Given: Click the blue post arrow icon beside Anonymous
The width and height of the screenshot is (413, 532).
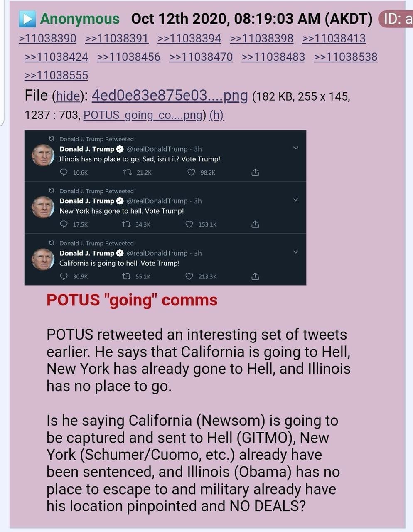Looking at the screenshot, I should coord(27,19).
